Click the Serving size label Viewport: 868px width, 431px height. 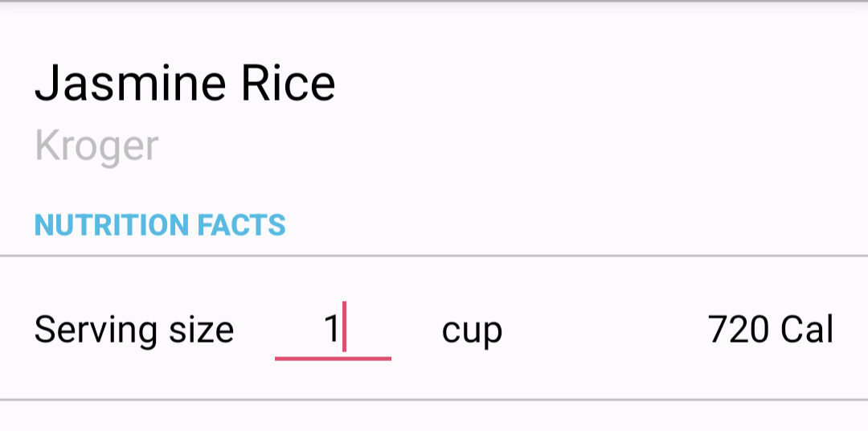click(x=134, y=330)
